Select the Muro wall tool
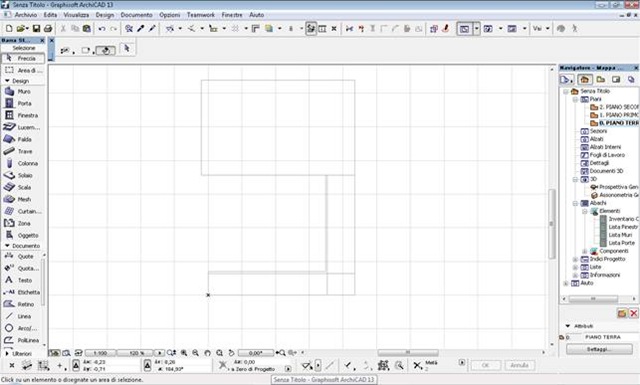The image size is (640, 385). (x=23, y=91)
